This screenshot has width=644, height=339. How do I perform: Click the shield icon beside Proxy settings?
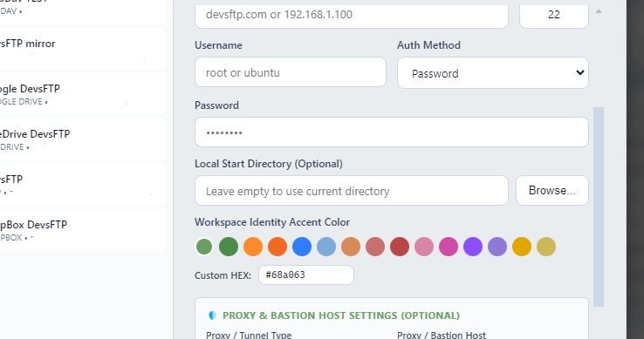pos(212,315)
